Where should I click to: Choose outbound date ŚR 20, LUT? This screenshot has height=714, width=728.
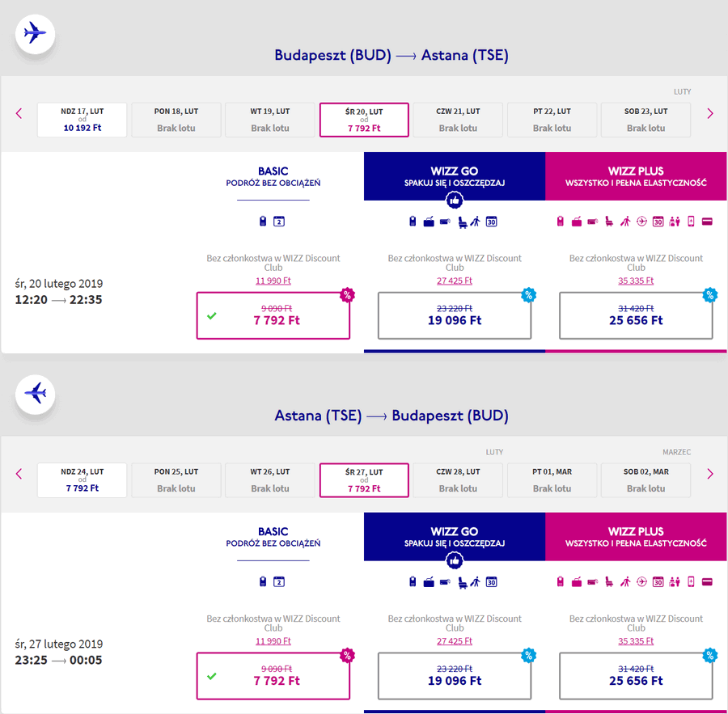(364, 120)
